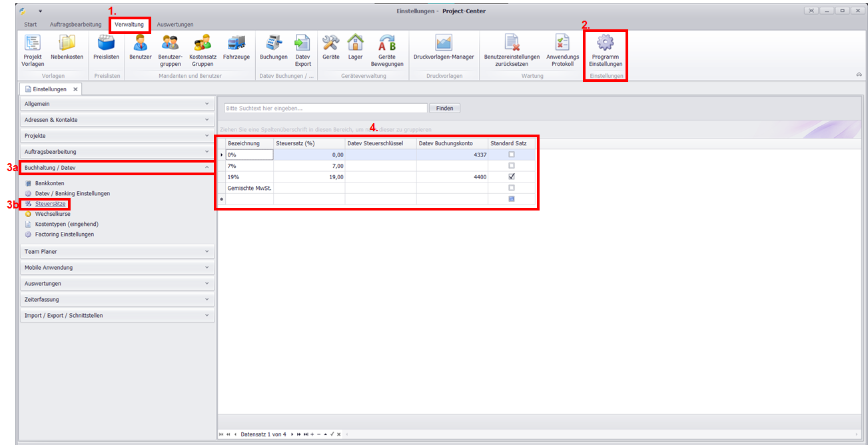Open the Steuersätze settings link
This screenshot has height=445, width=868.
click(50, 204)
